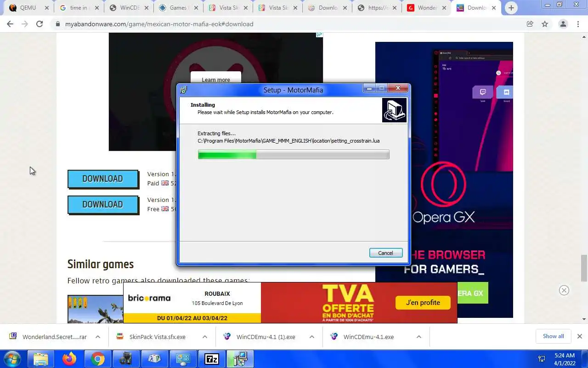This screenshot has height=368, width=588.
Task: Open the Setup installer taskbar icon
Action: click(240, 359)
